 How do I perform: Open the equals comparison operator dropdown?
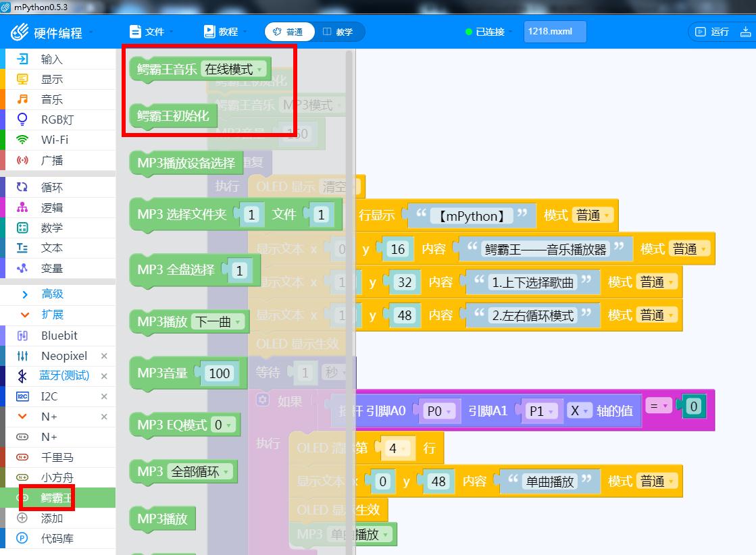[x=659, y=406]
